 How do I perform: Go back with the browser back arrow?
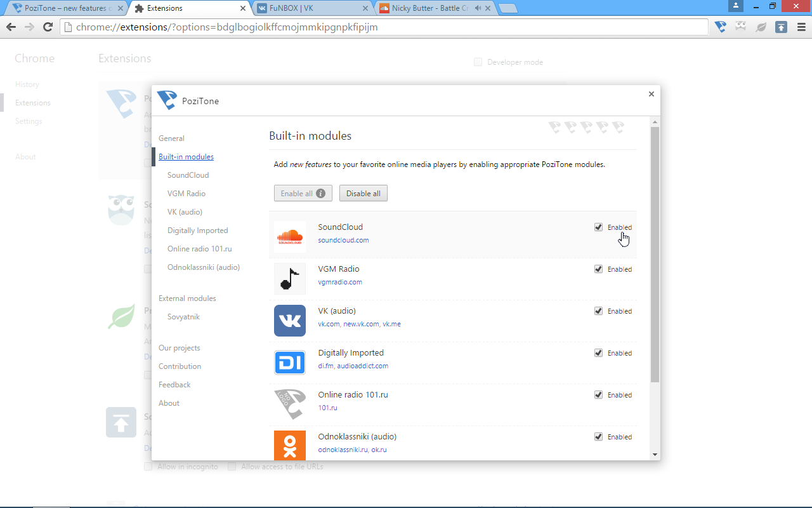[11, 27]
